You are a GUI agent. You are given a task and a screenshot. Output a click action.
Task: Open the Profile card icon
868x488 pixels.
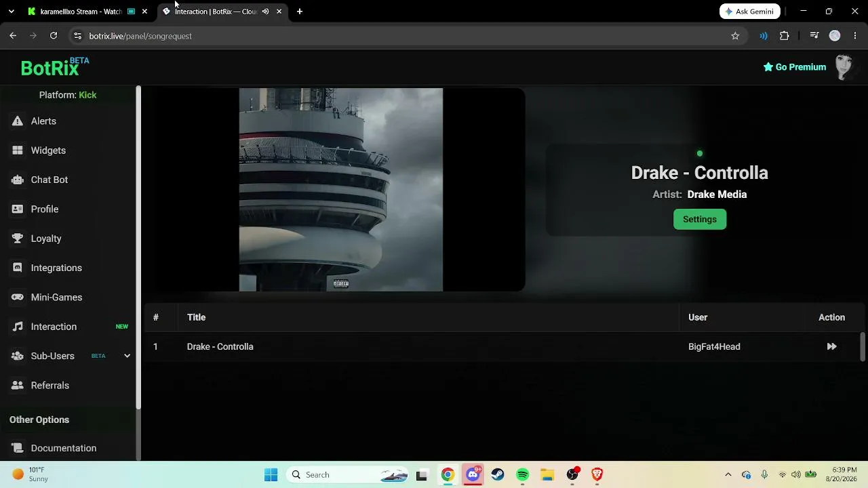click(18, 209)
